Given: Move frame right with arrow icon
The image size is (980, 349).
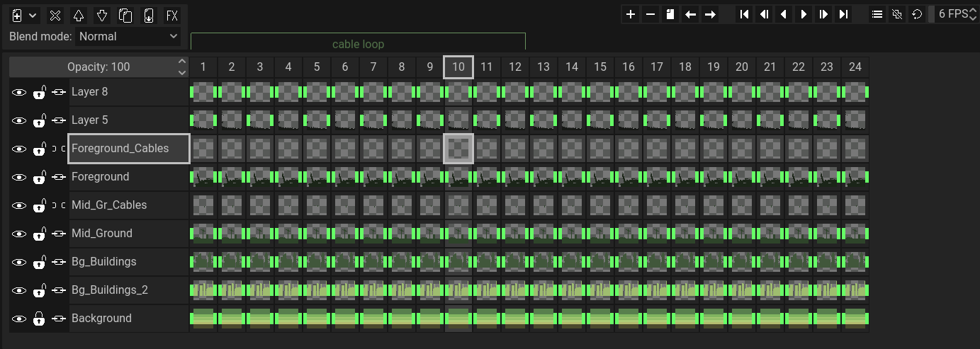Looking at the screenshot, I should [710, 14].
